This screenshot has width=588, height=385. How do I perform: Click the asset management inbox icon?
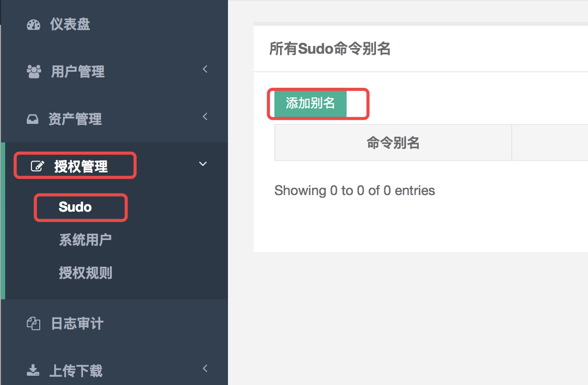tap(32, 120)
